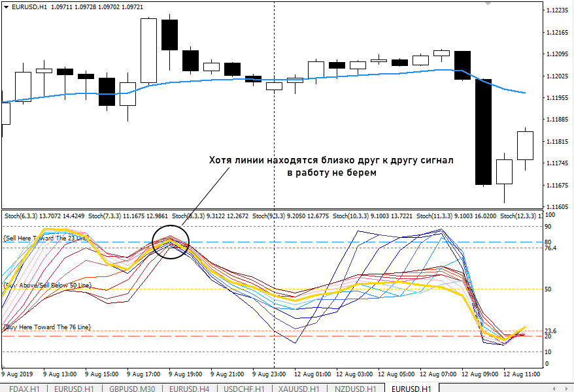
Task: Open the XAUUSD.H1 gold chart tab
Action: point(297,387)
